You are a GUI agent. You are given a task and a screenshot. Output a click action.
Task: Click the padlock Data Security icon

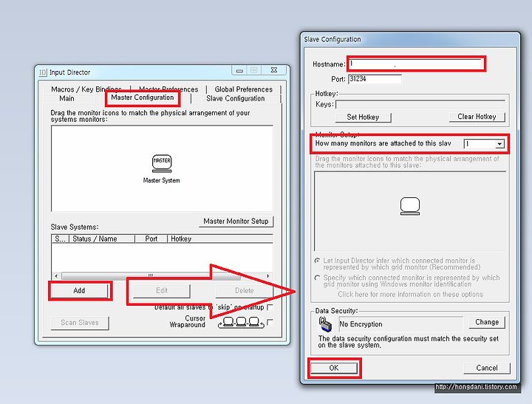[325, 324]
